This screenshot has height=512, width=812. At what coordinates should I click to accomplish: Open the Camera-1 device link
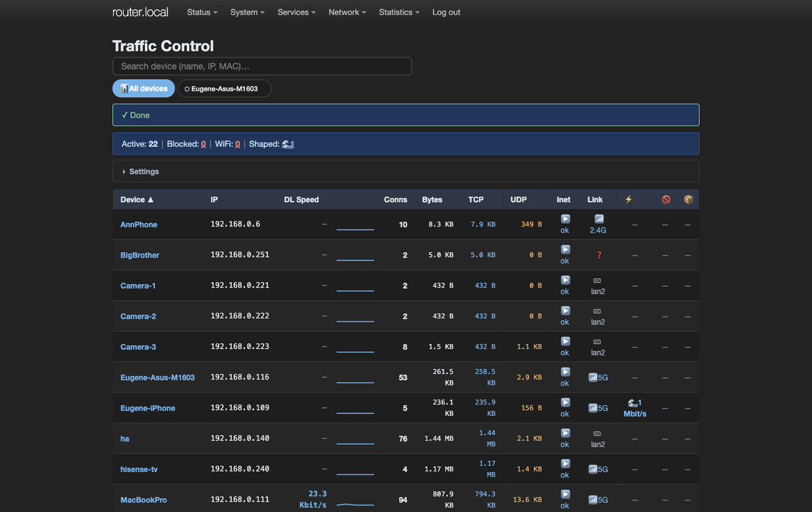138,285
